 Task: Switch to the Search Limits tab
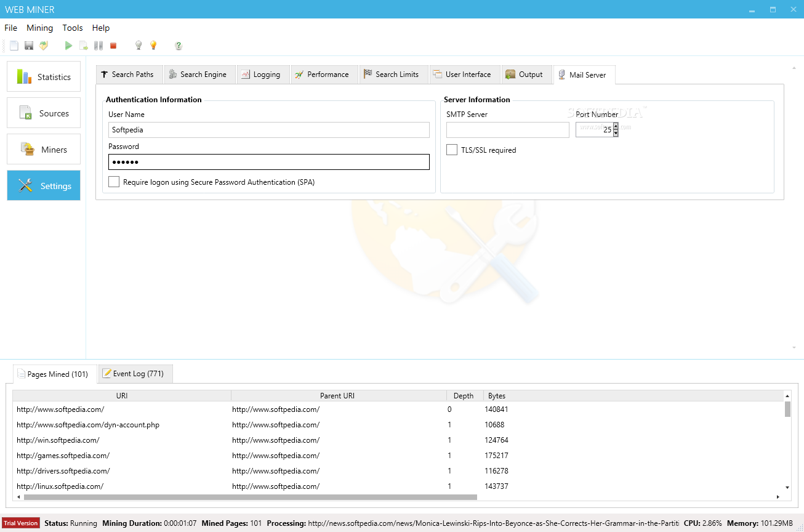pyautogui.click(x=393, y=75)
